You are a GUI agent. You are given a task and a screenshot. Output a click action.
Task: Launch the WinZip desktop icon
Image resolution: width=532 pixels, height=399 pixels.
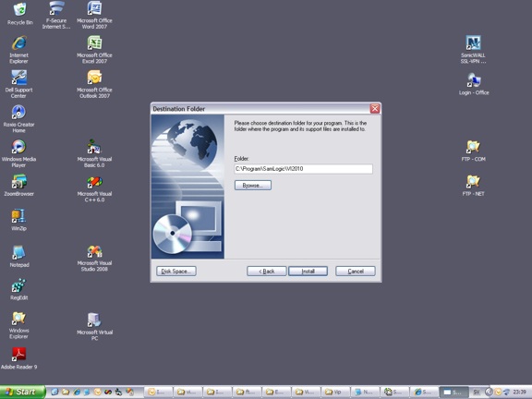pos(19,220)
